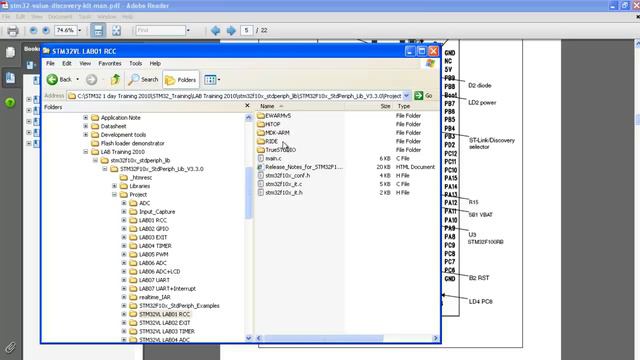
Task: Click the Go button
Action: [423, 96]
